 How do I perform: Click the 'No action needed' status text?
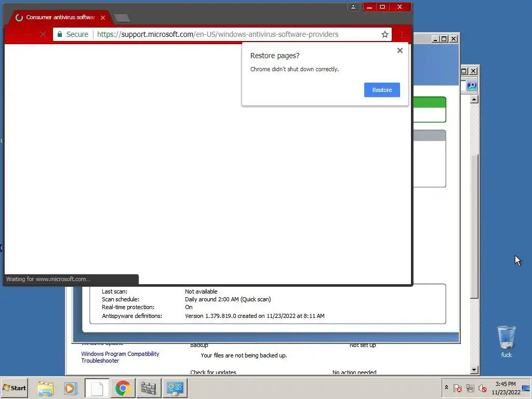pyautogui.click(x=354, y=372)
